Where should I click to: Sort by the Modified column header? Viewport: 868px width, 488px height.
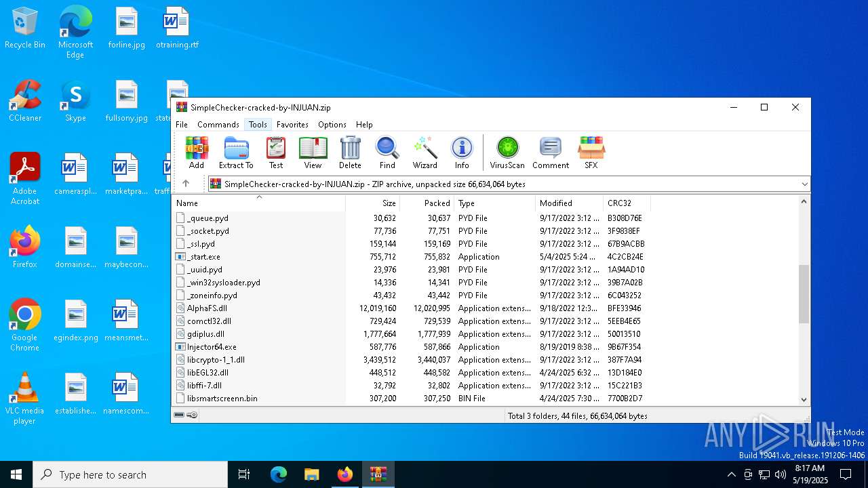tap(569, 203)
